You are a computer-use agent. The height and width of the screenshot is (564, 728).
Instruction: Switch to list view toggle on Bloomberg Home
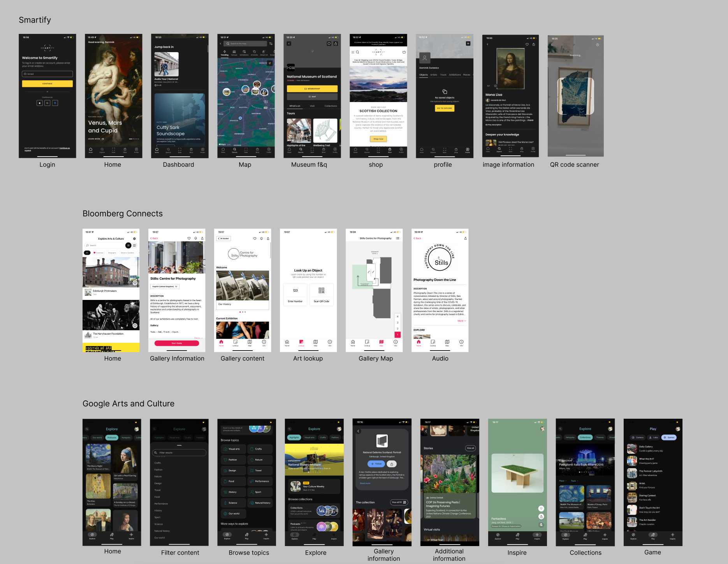[128, 245]
